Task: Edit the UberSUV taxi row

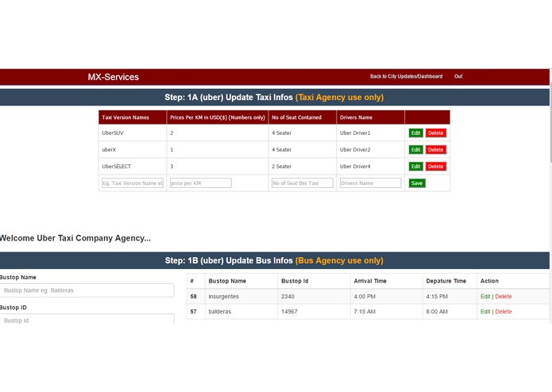Action: (x=415, y=133)
